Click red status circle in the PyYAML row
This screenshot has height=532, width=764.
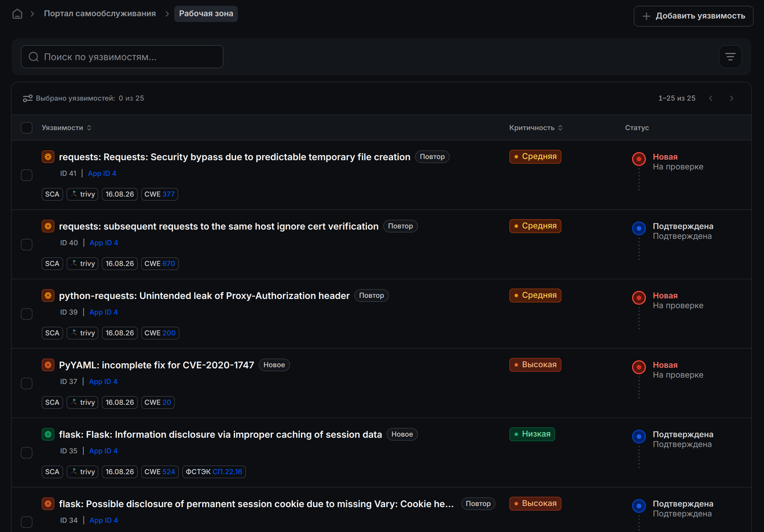(x=639, y=367)
